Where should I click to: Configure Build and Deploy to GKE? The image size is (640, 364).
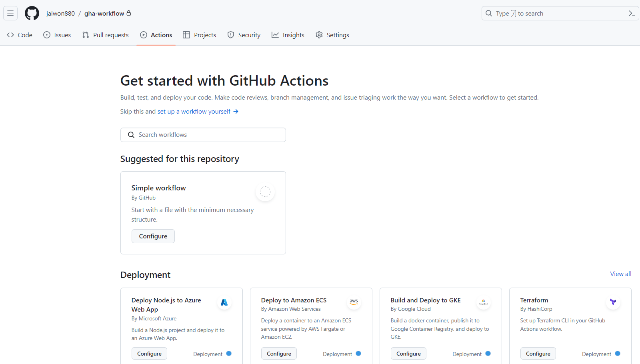(x=409, y=354)
